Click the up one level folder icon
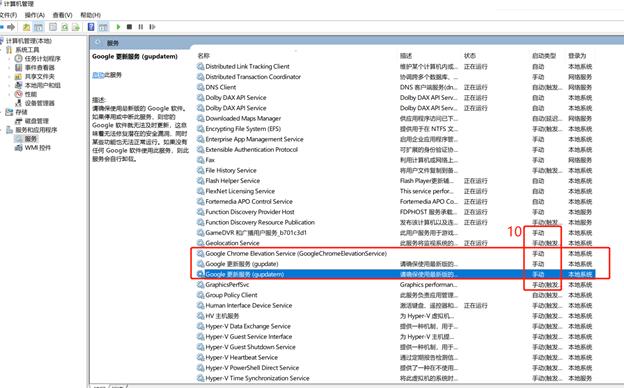The image size is (624, 388). click(26, 27)
